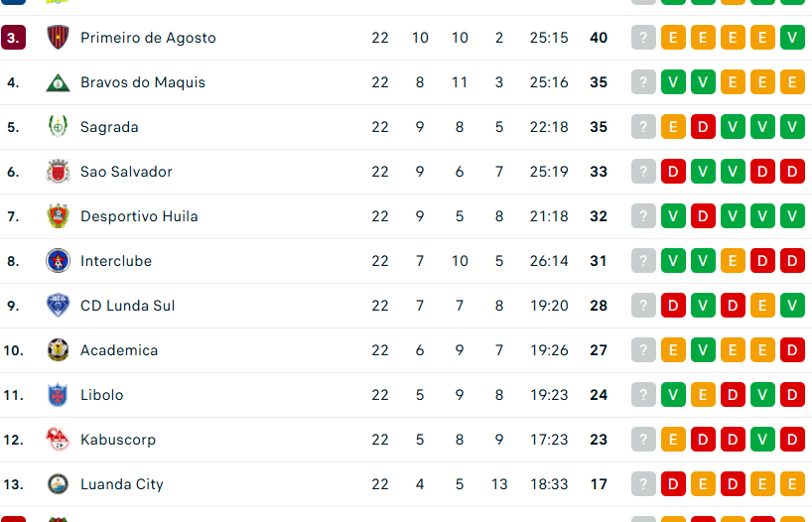The image size is (812, 522).
Task: Click the Bravos do Maquis team logo
Action: point(58,82)
